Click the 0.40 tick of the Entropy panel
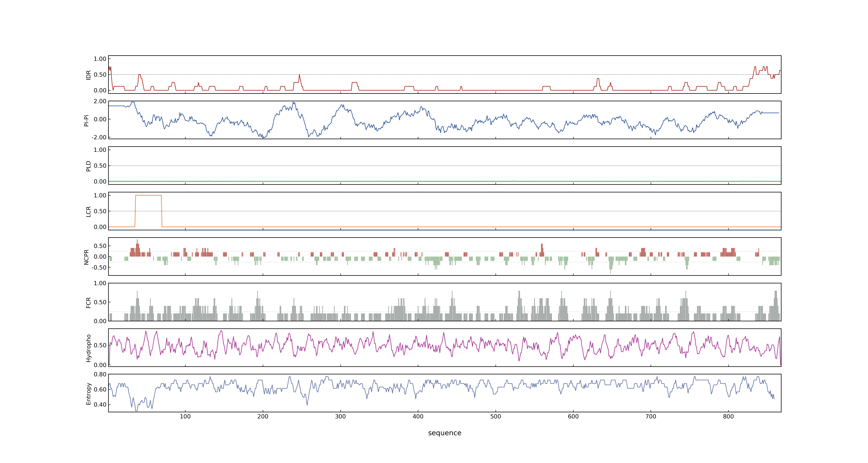868x463 pixels. pos(100,405)
